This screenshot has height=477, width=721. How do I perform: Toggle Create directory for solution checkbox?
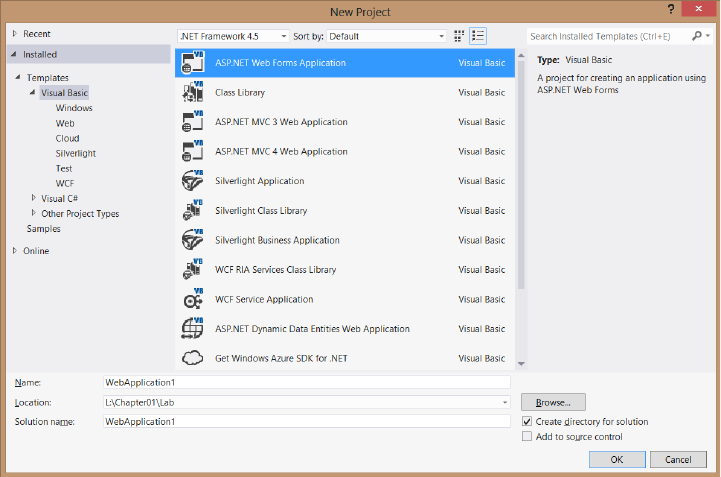pyautogui.click(x=527, y=421)
